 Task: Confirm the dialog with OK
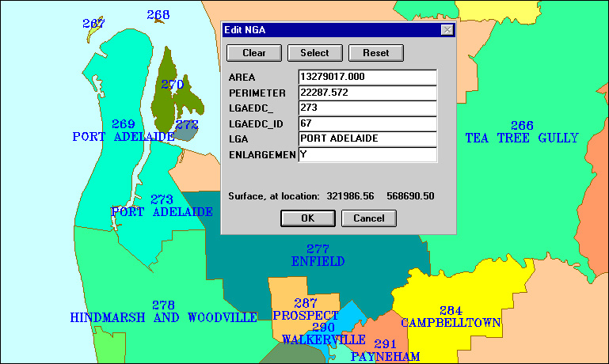pyautogui.click(x=308, y=218)
